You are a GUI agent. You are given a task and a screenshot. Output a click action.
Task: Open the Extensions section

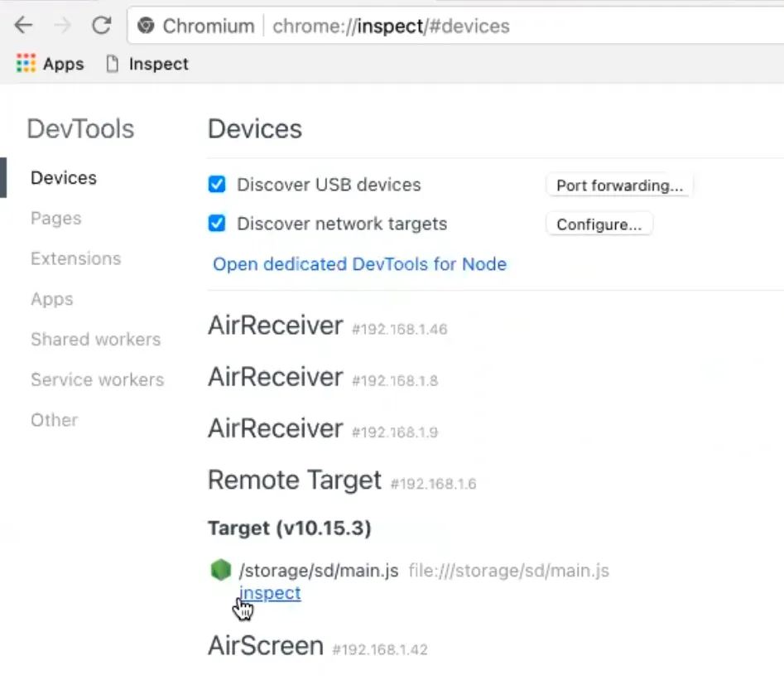click(x=76, y=258)
